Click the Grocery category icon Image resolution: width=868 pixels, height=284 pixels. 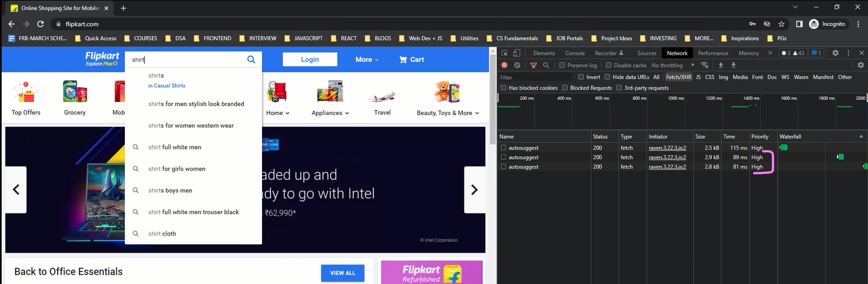pos(75,92)
